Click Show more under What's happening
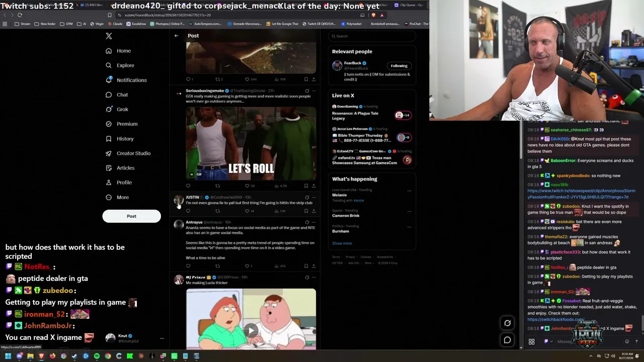 [342, 243]
